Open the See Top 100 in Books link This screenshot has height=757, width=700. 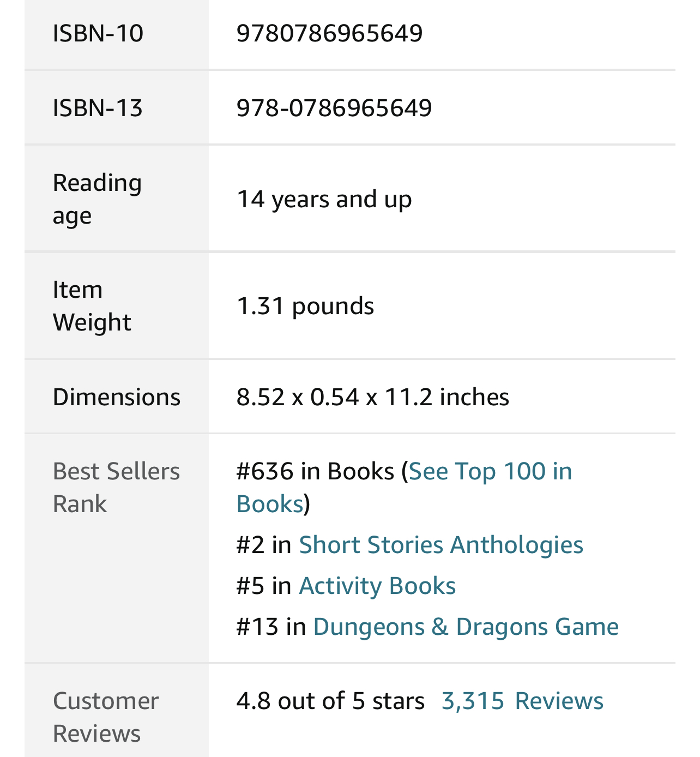point(490,471)
